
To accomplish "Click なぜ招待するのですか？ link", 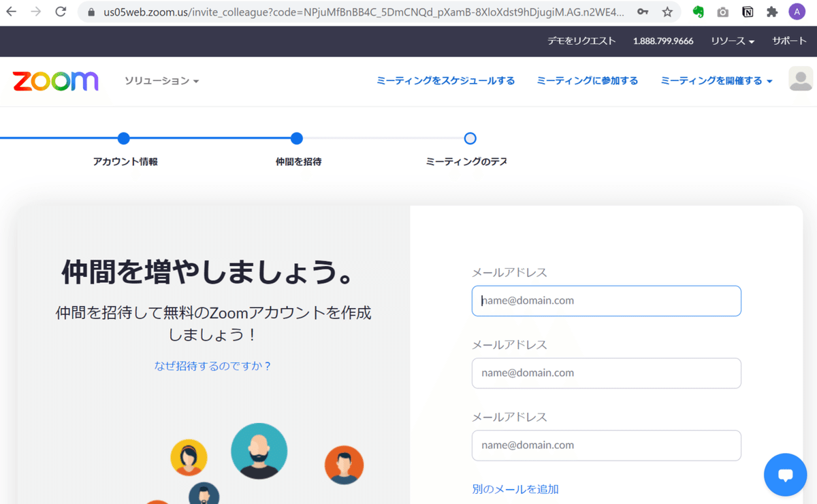I will coord(213,366).
